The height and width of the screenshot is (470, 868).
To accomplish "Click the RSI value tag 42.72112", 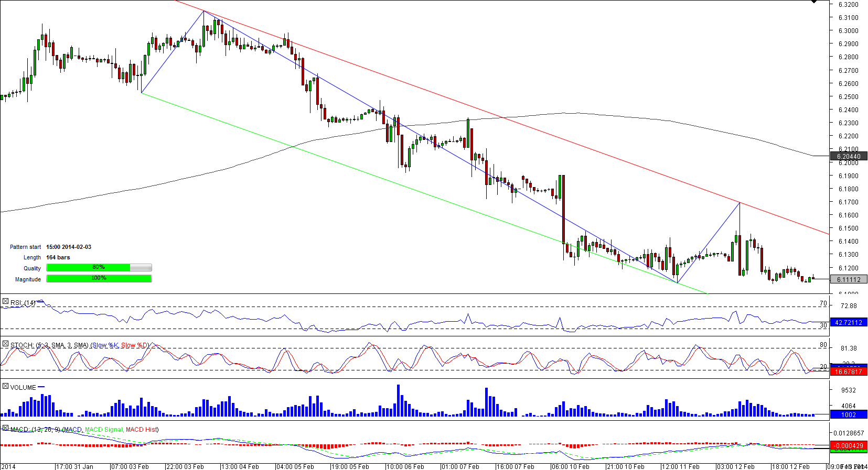I will (x=848, y=323).
